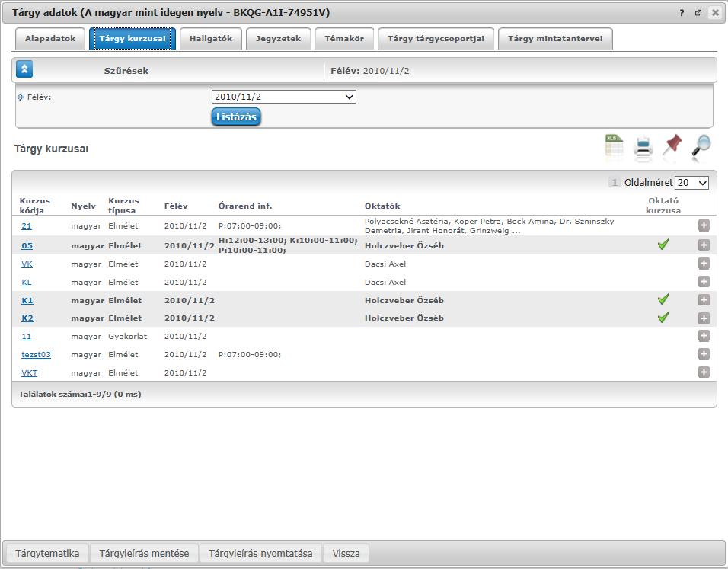Open course code link VKT
This screenshot has height=569, width=728.
pos(29,372)
